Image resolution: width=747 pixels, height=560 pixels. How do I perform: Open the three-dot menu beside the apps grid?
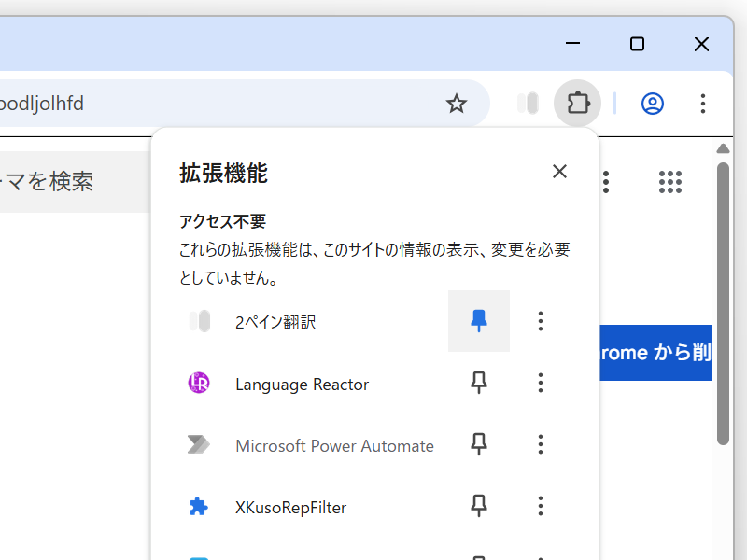point(605,182)
